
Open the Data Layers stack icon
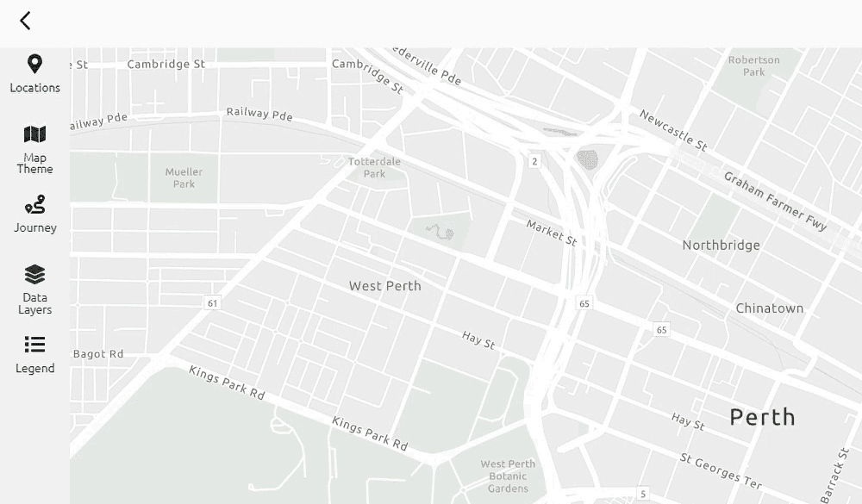click(x=34, y=274)
